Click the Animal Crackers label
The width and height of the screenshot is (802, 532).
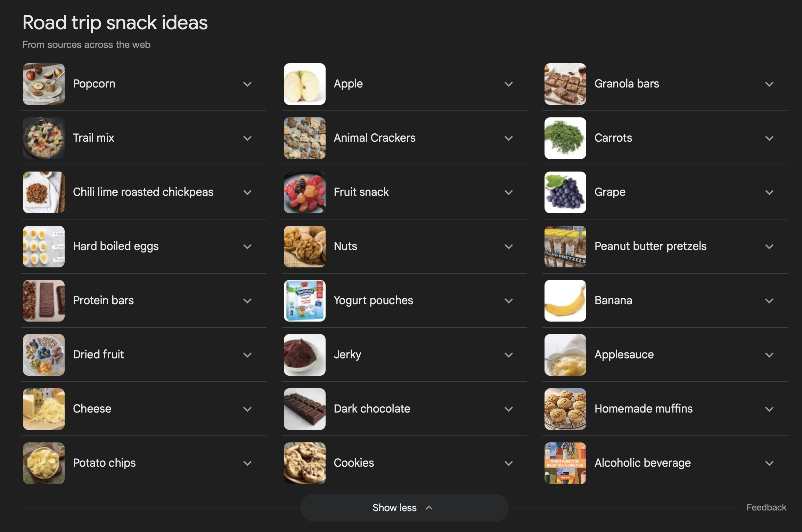(x=375, y=138)
